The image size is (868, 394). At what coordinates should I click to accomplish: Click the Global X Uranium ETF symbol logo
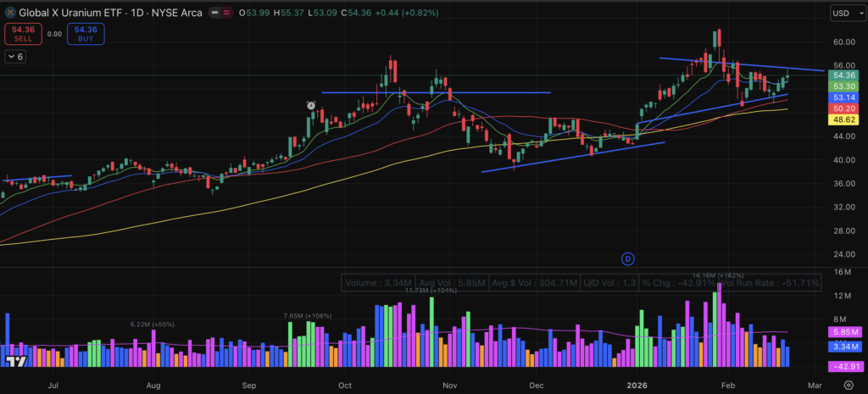(x=9, y=13)
